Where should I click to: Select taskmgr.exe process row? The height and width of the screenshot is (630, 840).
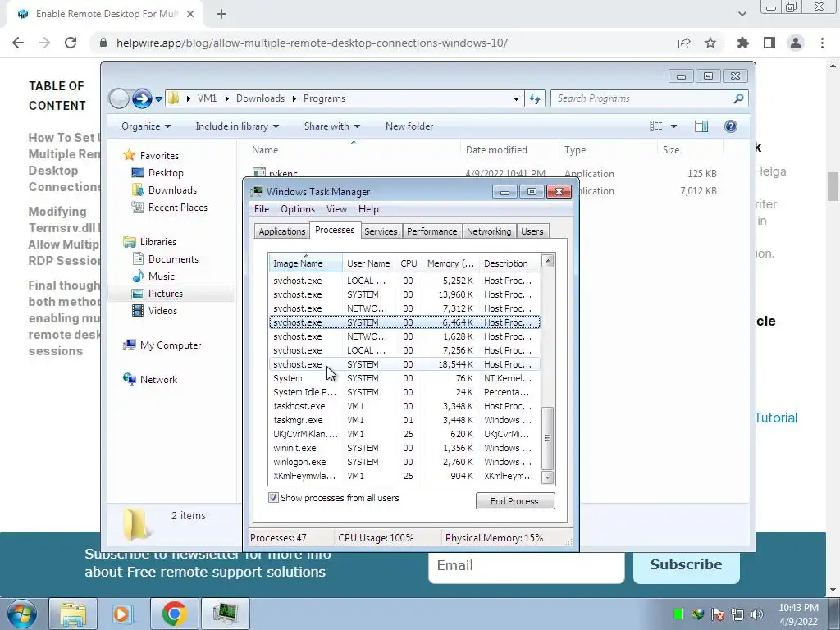click(404, 420)
